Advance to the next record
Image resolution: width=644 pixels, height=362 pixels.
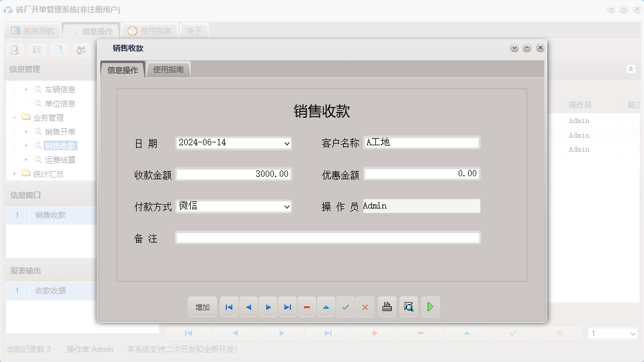point(268,306)
